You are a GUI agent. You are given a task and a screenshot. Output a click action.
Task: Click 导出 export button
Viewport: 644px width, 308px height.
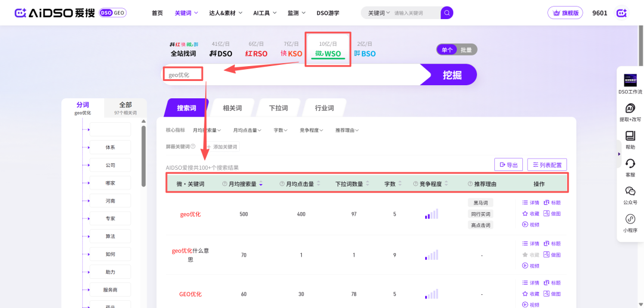click(509, 165)
